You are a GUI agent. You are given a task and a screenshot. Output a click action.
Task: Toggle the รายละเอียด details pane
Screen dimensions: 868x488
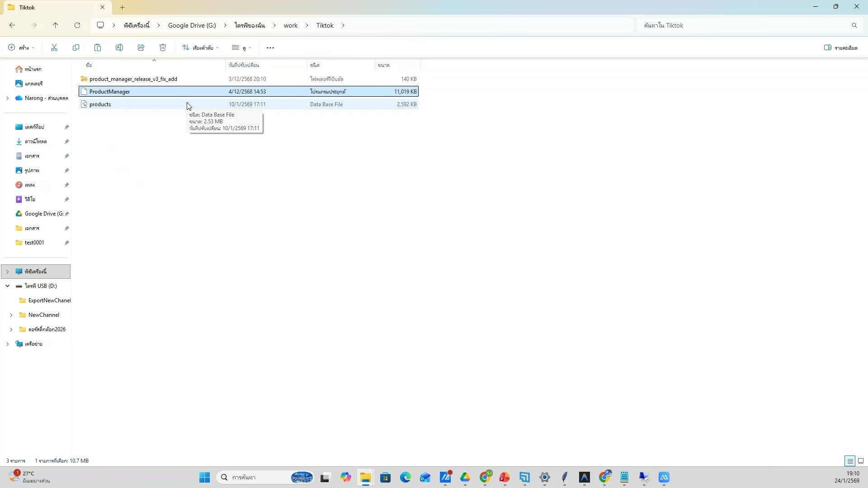(842, 47)
